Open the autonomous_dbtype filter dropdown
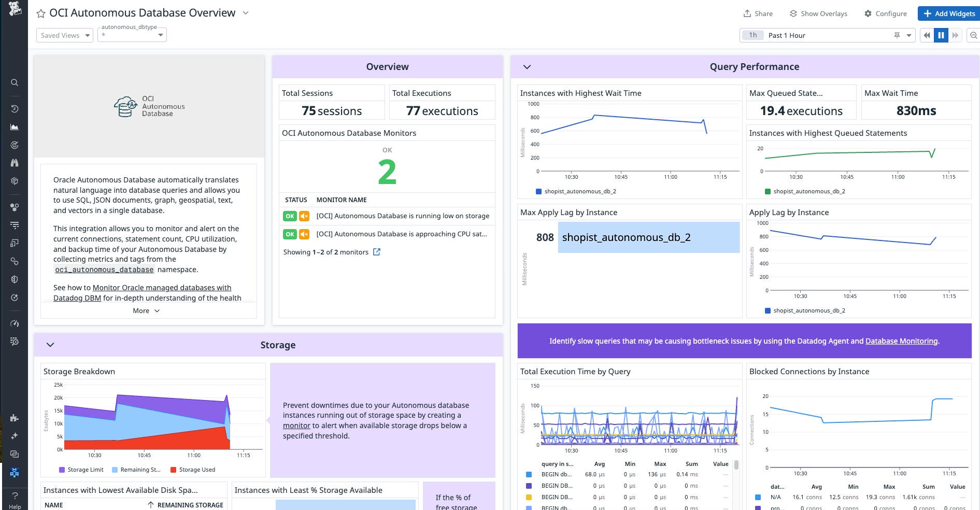This screenshot has height=510, width=980. click(132, 34)
